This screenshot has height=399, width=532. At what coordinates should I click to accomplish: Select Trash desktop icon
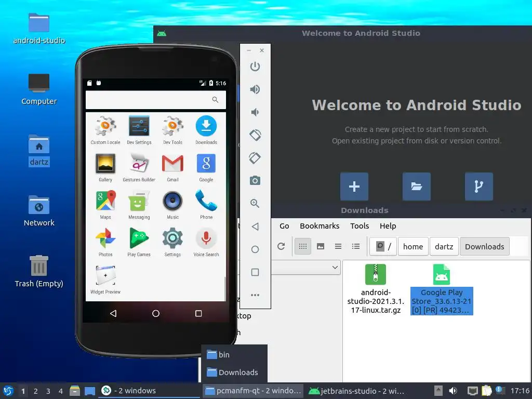tap(39, 271)
